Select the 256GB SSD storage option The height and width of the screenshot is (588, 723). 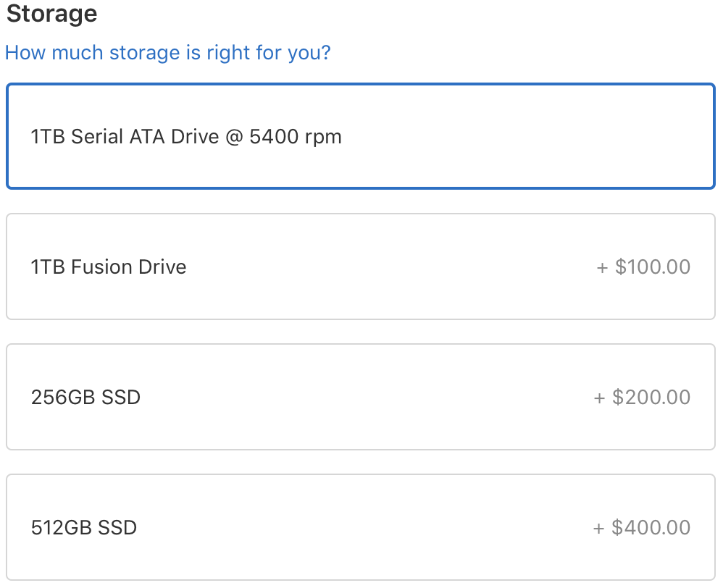[360, 397]
